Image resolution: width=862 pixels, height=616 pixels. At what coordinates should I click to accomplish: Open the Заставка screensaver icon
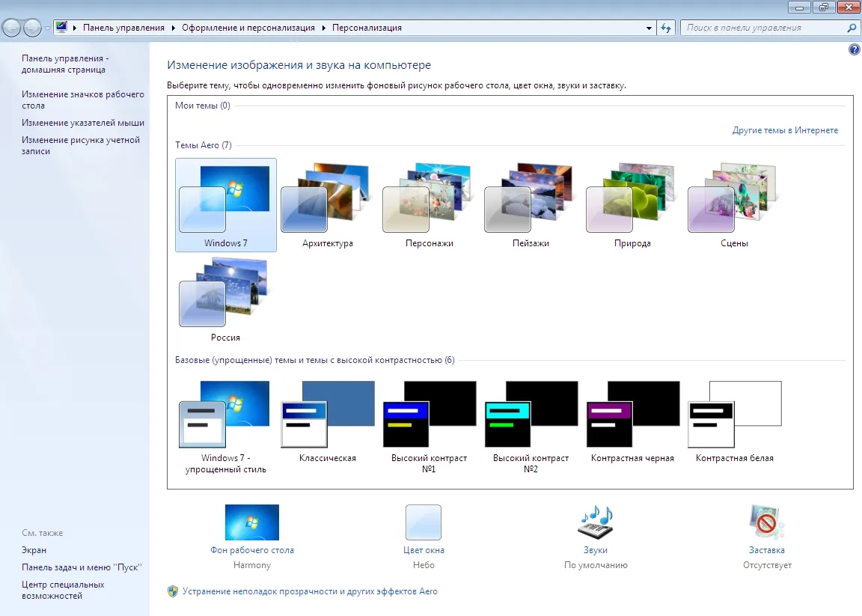(766, 522)
